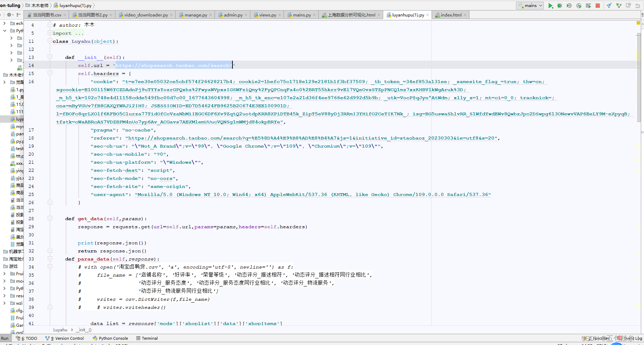
Task: Click the luyanhupu(1).py navigation bar breadcrumb
Action: (x=73, y=6)
